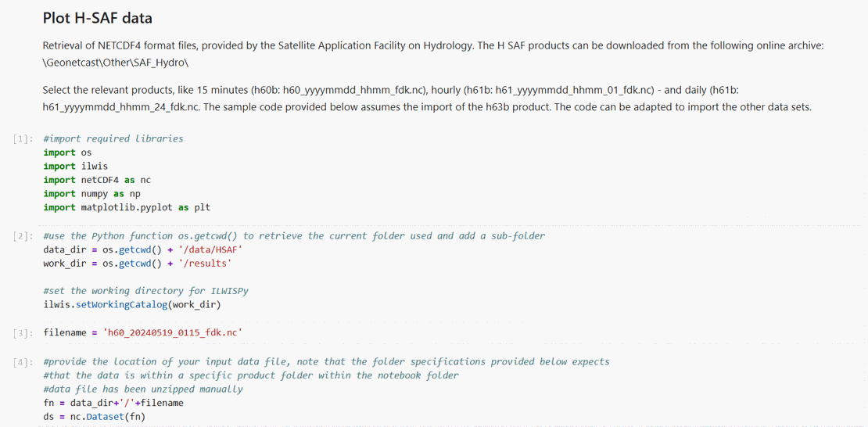Click the filename string 'h60_20240519_0115_fdk.nc'
This screenshot has width=868, height=427.
tap(172, 332)
